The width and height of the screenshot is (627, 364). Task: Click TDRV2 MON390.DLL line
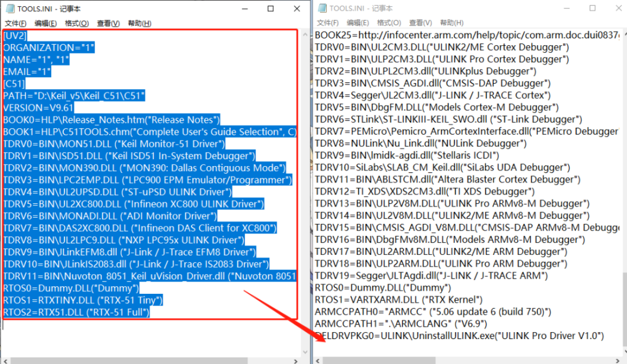145,168
